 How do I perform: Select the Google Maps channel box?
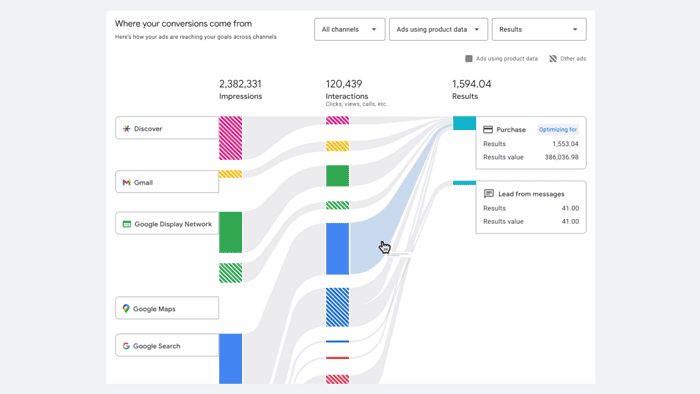click(167, 308)
